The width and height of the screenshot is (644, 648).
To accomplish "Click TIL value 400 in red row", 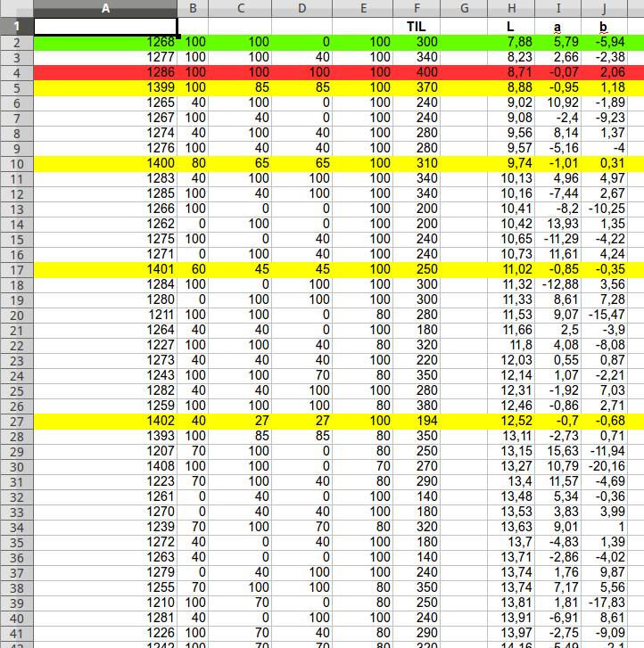I will (417, 73).
